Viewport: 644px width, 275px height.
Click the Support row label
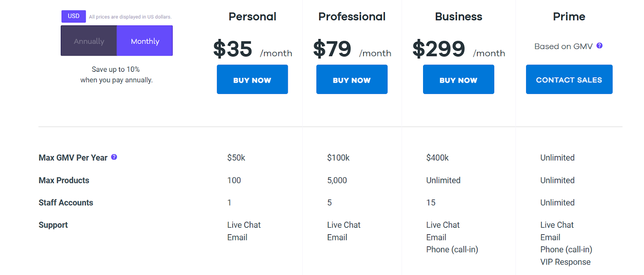coord(53,225)
